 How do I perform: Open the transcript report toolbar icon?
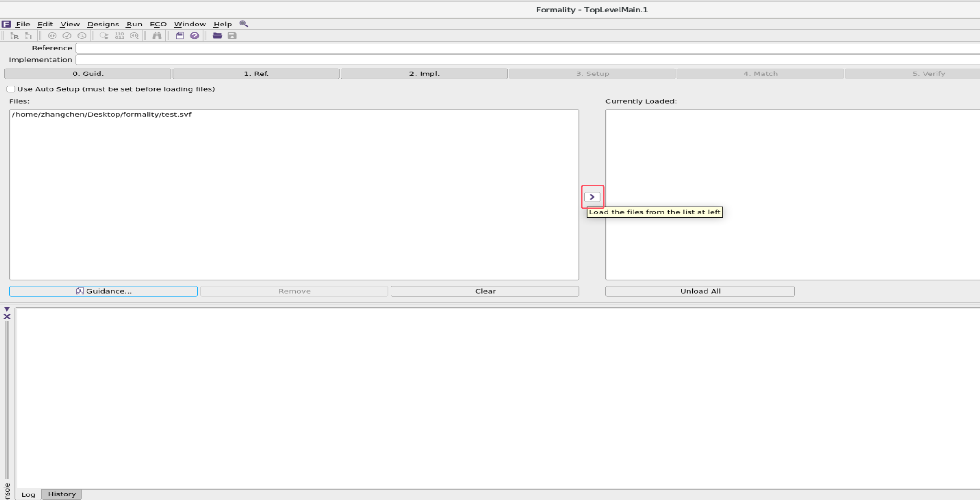click(x=180, y=36)
